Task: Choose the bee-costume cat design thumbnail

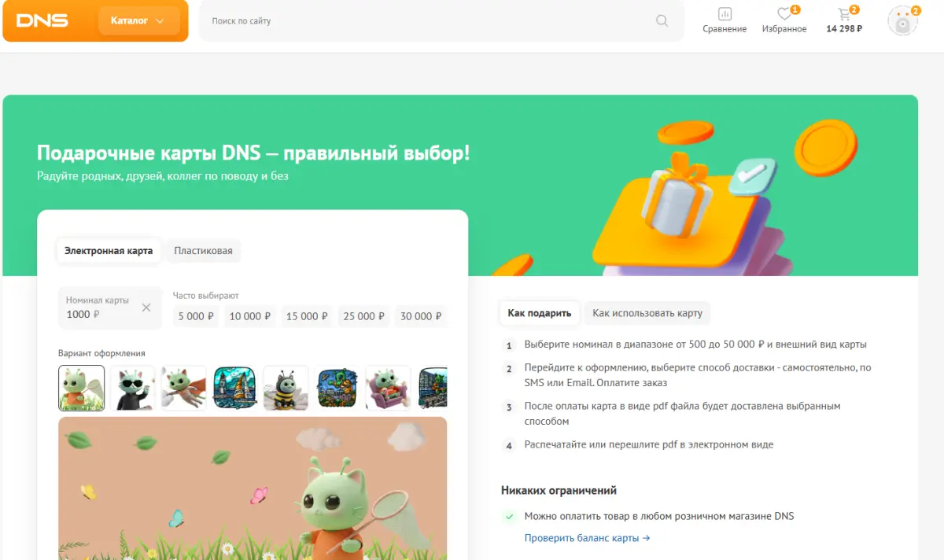Action: click(286, 389)
